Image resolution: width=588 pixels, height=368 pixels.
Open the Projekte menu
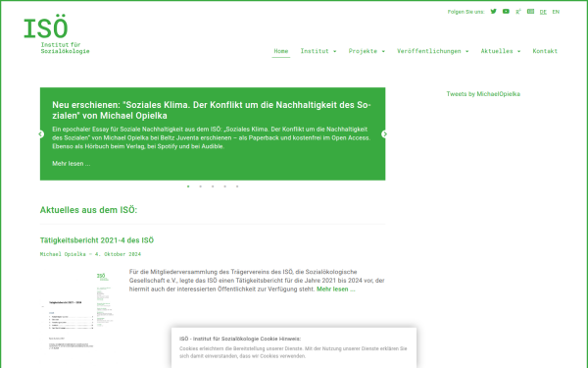click(x=363, y=51)
